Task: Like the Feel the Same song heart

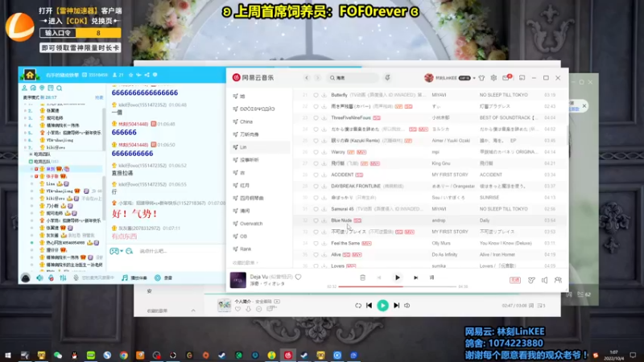Action: pyautogui.click(x=316, y=244)
